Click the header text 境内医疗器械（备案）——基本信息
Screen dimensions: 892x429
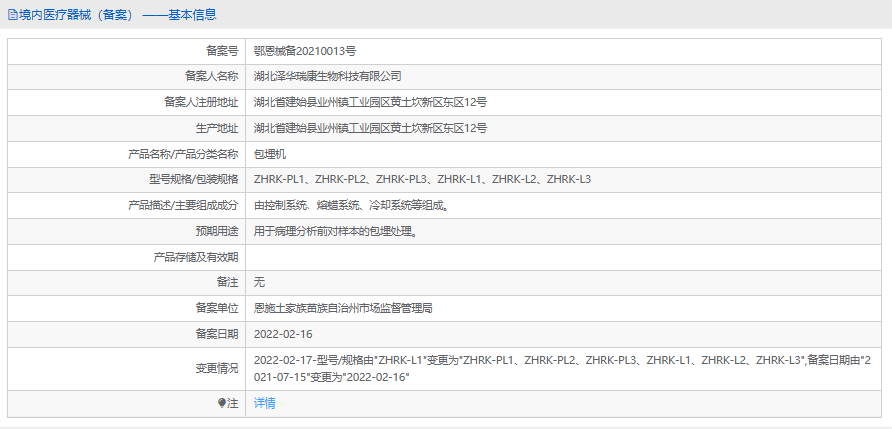click(x=118, y=15)
